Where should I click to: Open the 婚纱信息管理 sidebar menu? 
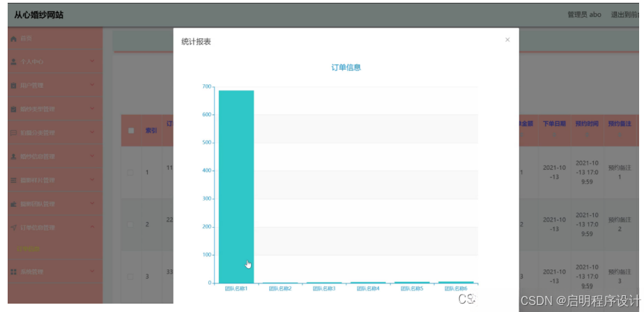(55, 157)
